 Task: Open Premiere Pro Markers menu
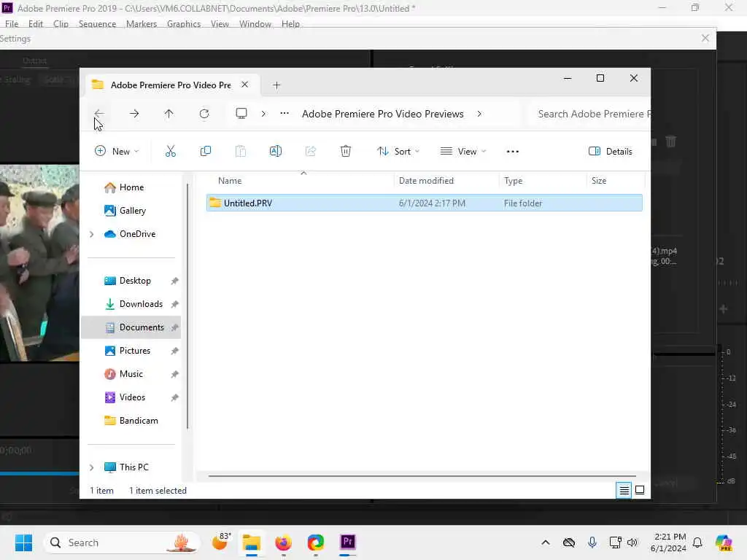coord(142,24)
